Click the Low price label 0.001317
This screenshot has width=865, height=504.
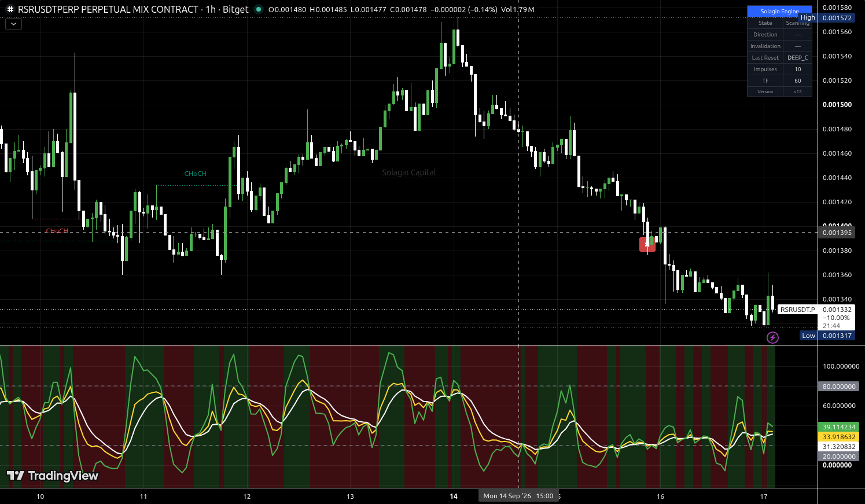pyautogui.click(x=837, y=336)
